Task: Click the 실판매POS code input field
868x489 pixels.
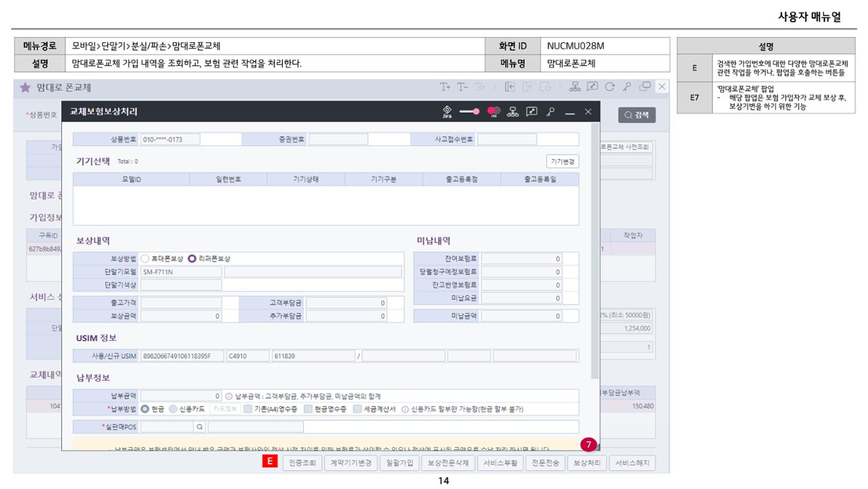Action: [167, 427]
